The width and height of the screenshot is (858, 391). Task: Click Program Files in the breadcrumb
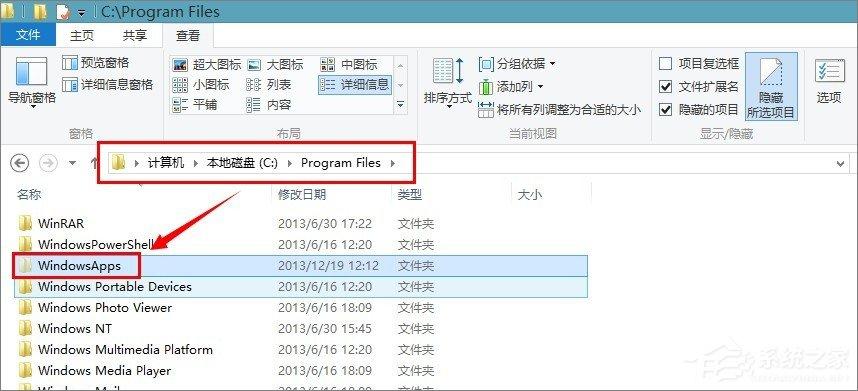340,163
